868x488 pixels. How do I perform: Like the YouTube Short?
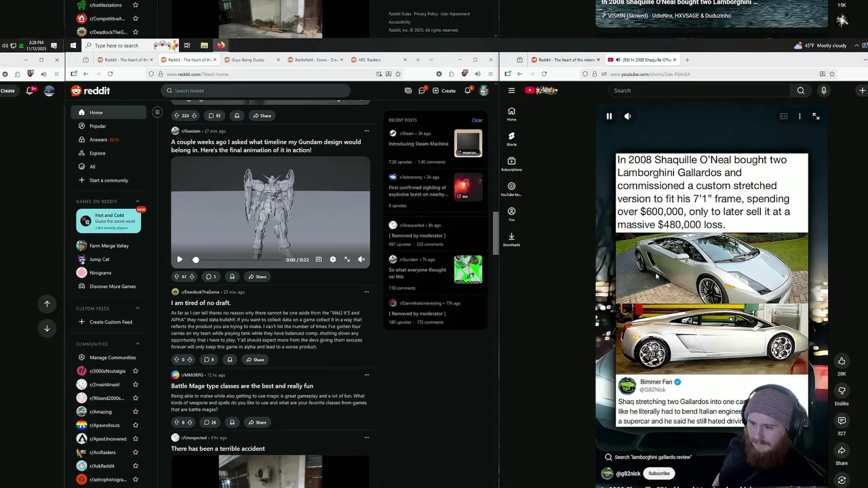pos(842,361)
